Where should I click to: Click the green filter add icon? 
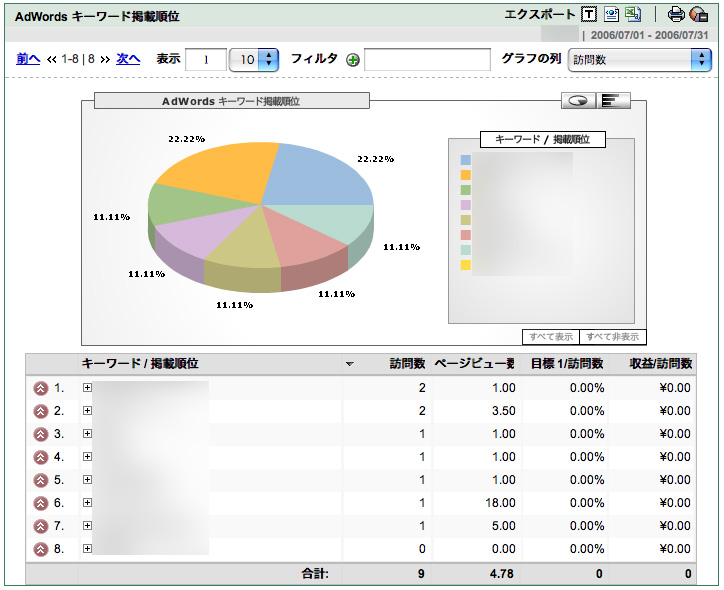tap(352, 60)
